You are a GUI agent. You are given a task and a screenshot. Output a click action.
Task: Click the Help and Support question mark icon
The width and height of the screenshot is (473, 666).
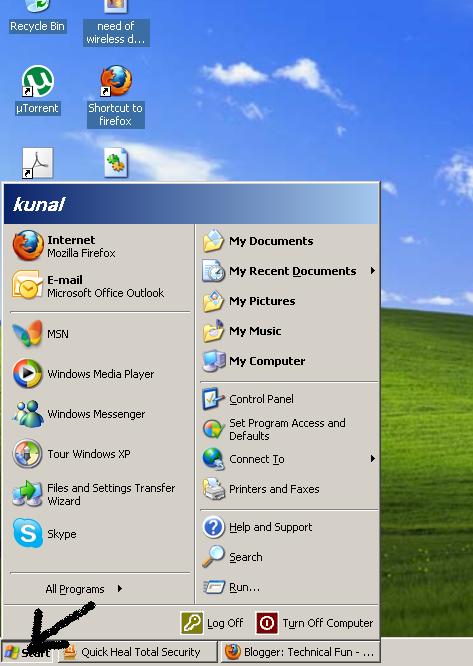point(214,527)
